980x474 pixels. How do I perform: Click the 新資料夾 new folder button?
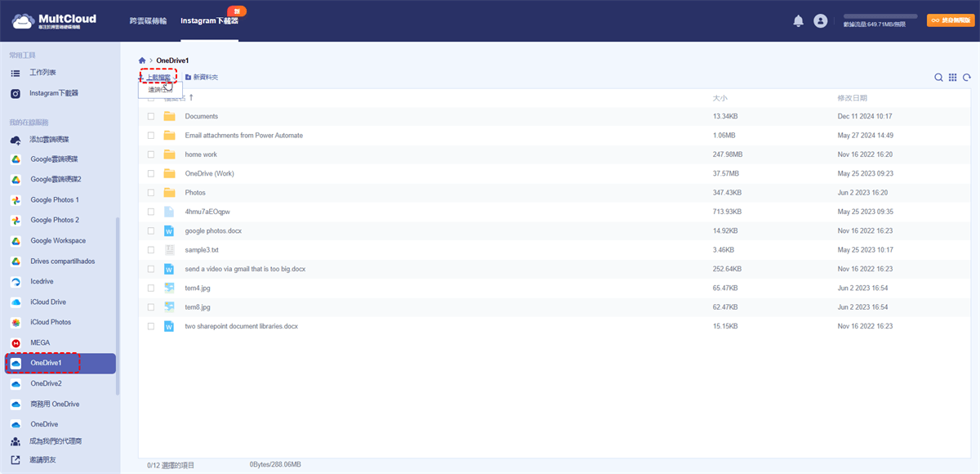pyautogui.click(x=201, y=77)
